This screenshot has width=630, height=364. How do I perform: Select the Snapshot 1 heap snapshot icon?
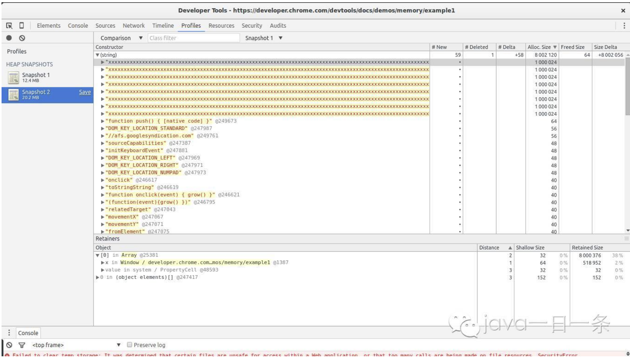[13, 77]
